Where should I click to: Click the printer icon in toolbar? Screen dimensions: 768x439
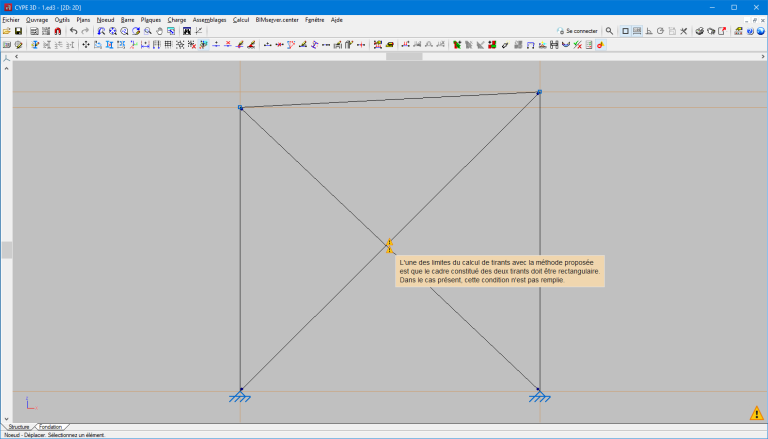point(699,31)
